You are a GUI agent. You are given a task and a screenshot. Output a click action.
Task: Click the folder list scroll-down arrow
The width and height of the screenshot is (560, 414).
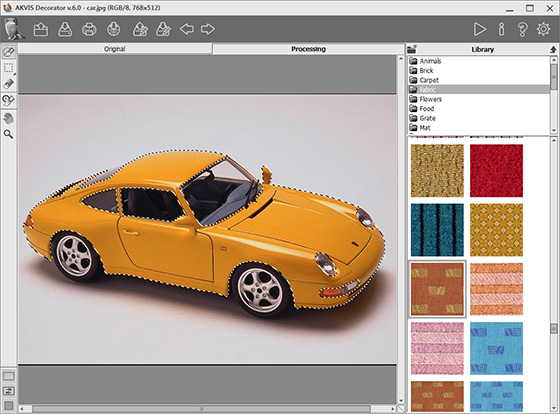pyautogui.click(x=554, y=131)
